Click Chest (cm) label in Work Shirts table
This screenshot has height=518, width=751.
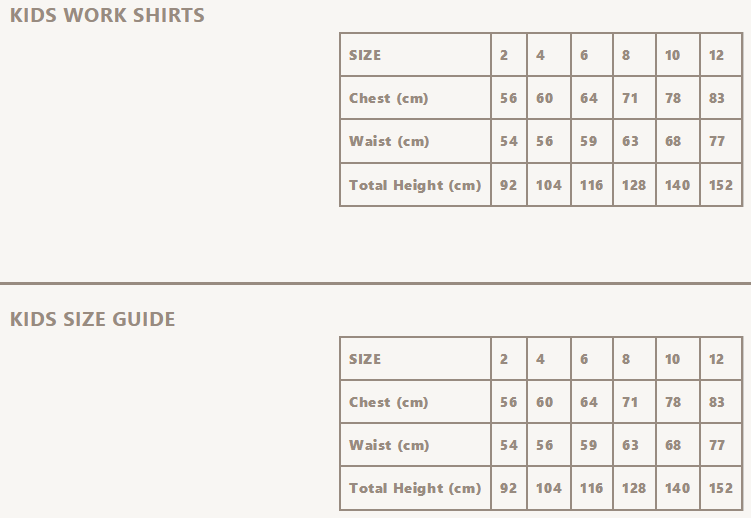coord(388,98)
